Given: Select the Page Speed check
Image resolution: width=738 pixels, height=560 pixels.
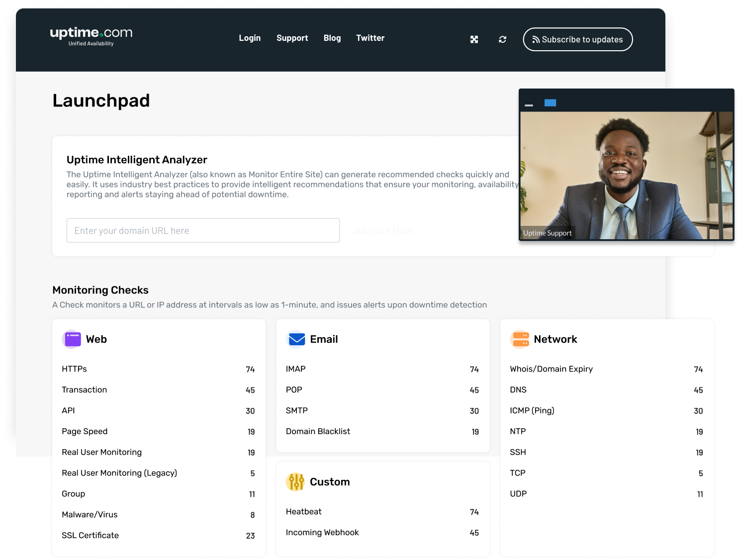Looking at the screenshot, I should [x=159, y=432].
